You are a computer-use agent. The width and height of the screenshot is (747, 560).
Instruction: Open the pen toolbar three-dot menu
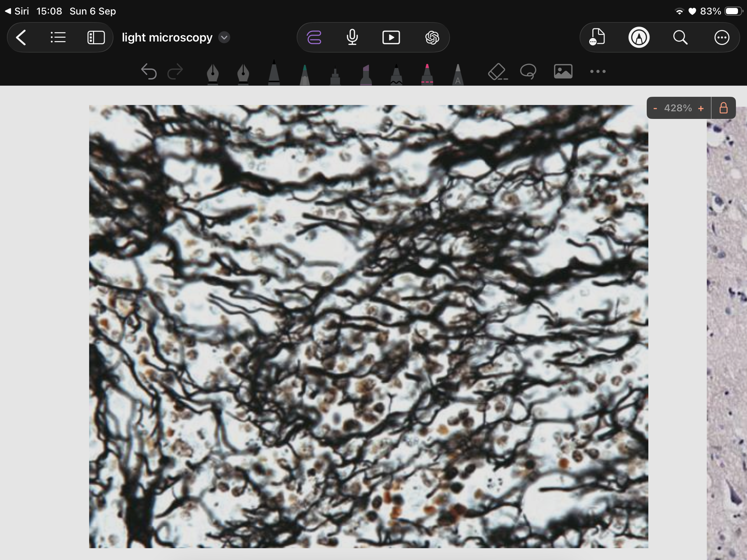point(598,72)
